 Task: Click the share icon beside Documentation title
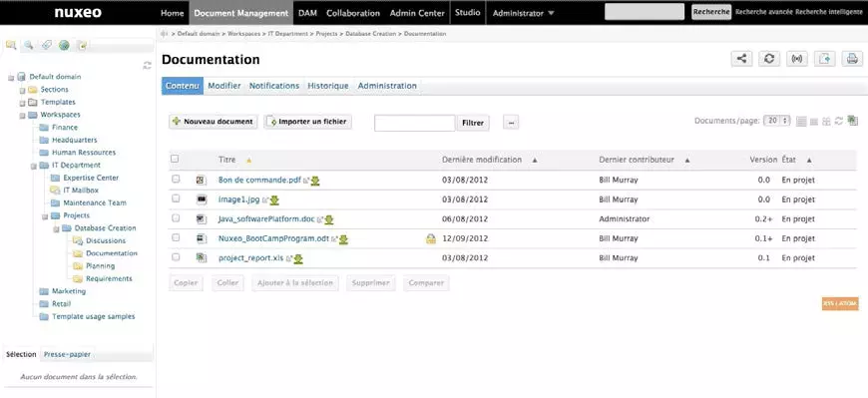click(741, 59)
